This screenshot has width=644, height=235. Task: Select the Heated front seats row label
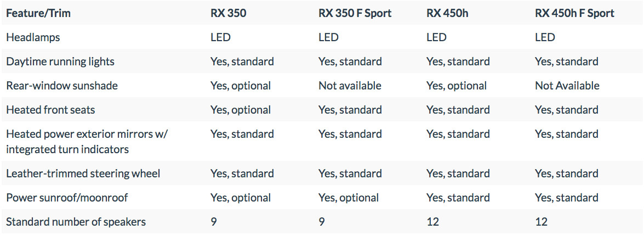50,110
